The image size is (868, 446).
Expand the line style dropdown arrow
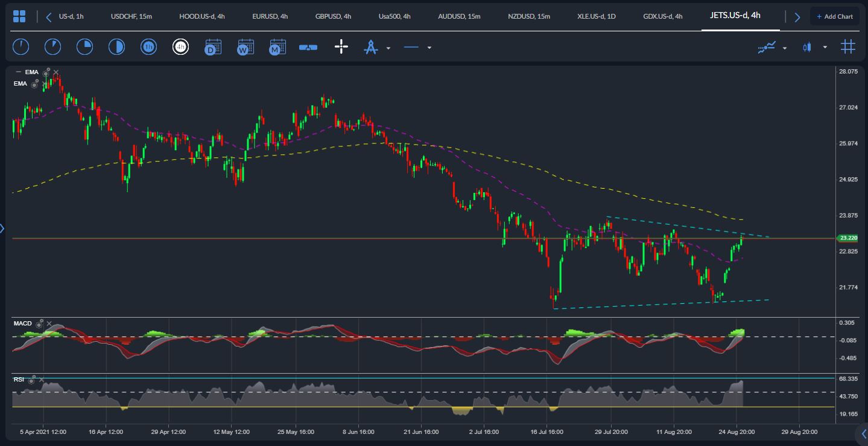(429, 48)
